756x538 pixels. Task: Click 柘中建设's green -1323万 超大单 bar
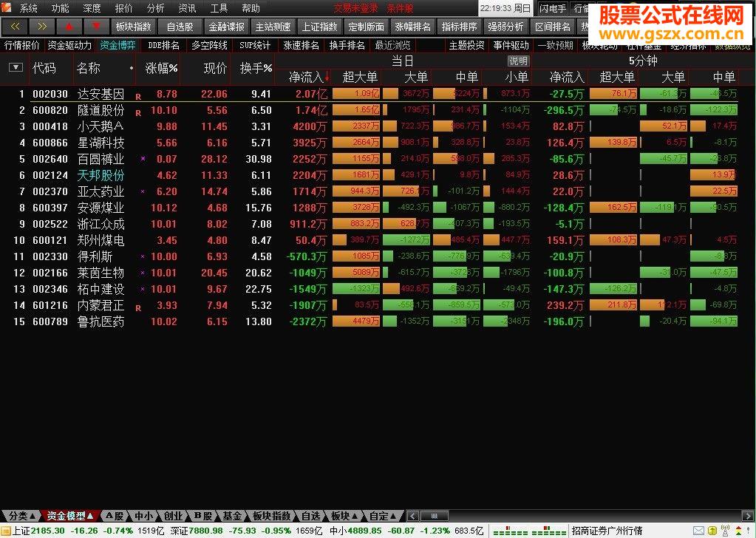[355, 289]
